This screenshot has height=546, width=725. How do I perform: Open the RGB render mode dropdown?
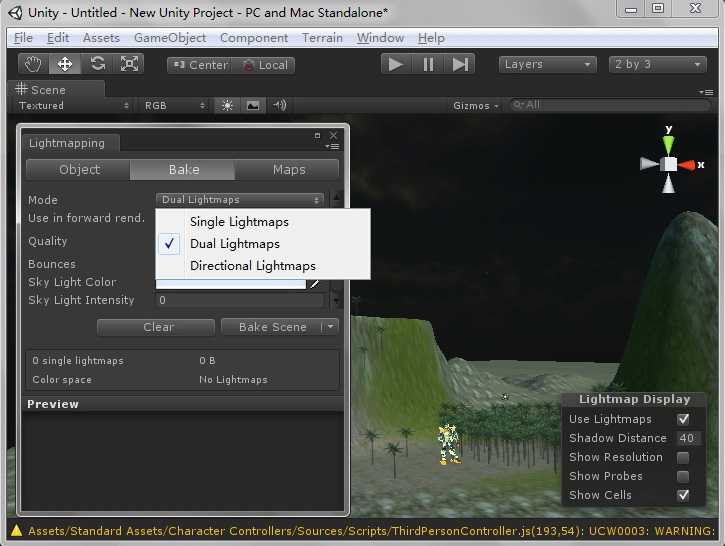(174, 105)
